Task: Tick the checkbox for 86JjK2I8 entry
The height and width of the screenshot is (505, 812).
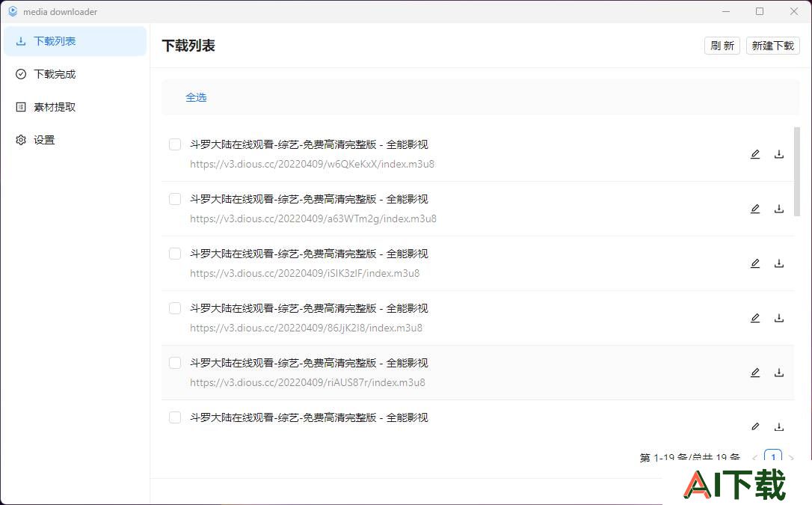Action: 175,308
